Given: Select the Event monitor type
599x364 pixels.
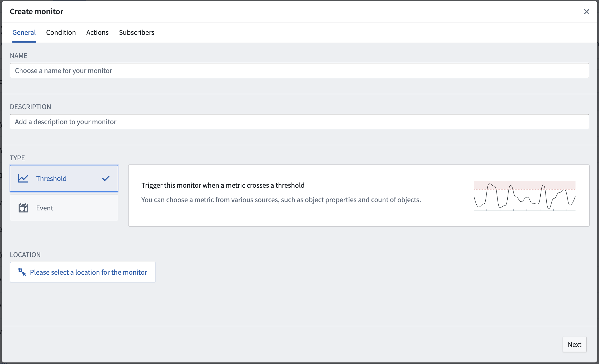Looking at the screenshot, I should [x=64, y=208].
